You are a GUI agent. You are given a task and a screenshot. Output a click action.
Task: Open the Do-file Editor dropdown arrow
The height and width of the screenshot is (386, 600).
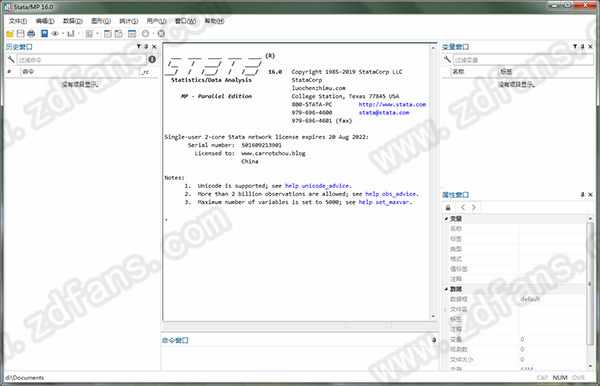97,34
